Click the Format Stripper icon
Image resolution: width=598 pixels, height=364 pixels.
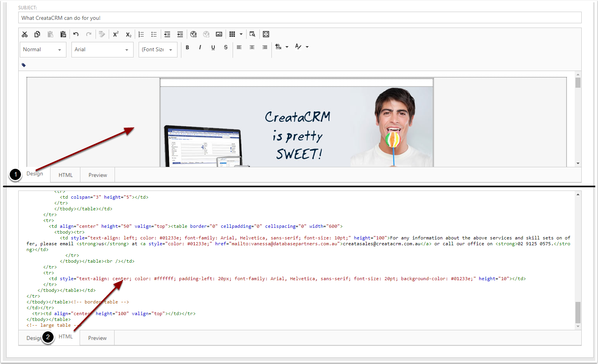pos(102,34)
